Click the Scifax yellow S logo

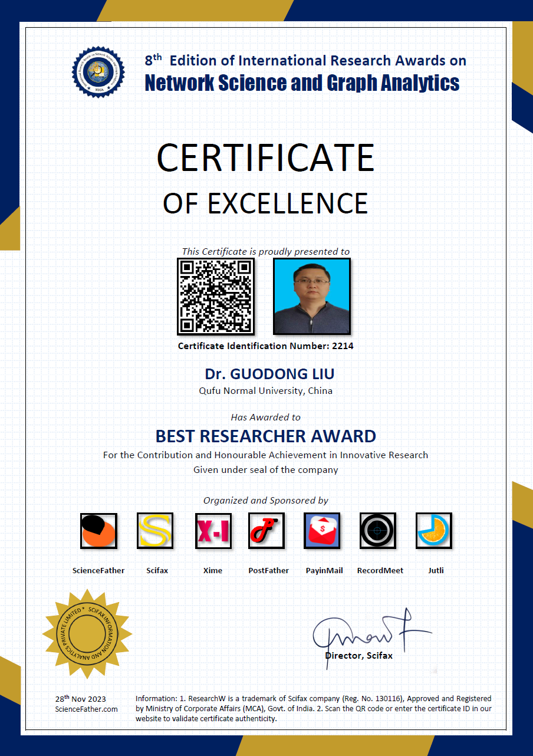[x=155, y=531]
